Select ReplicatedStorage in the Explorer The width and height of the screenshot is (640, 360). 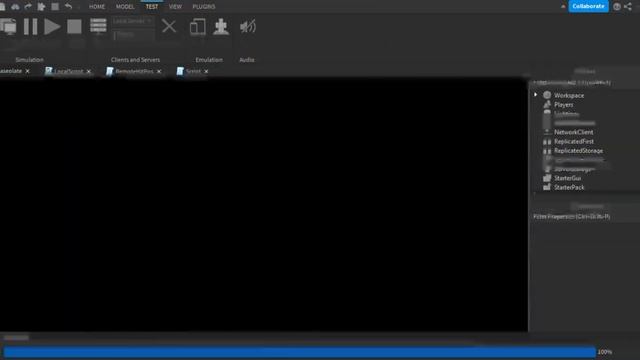578,151
